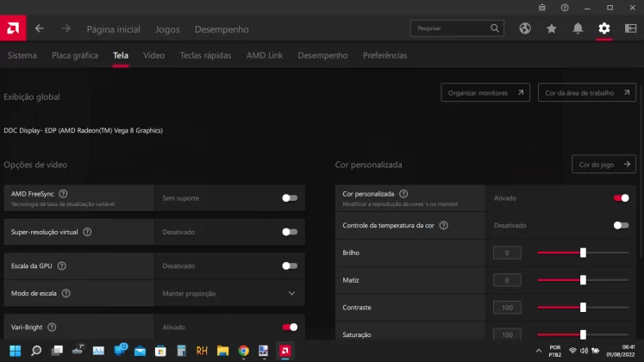The height and width of the screenshot is (362, 644).
Task: Toggle AMD FreeSync switch
Action: [290, 198]
